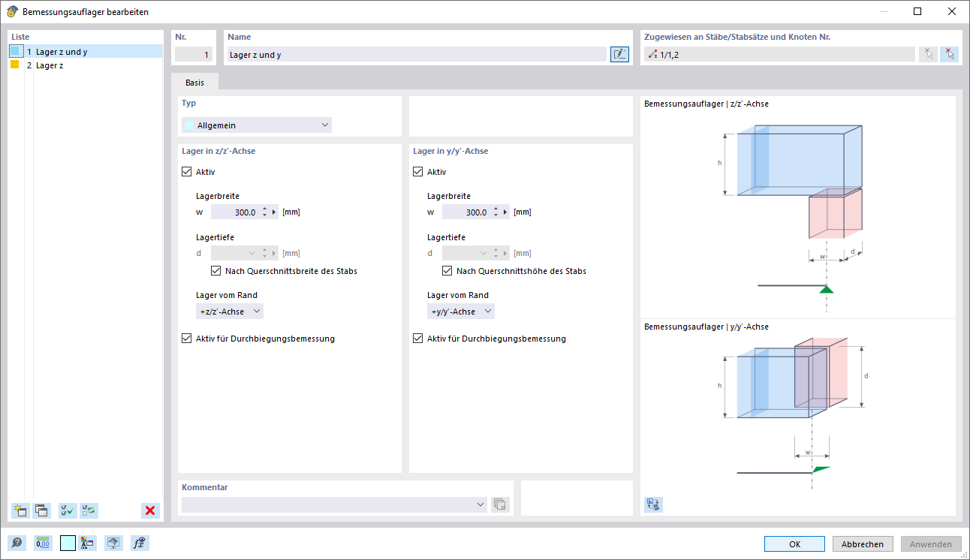Click the Zugewiesen an Stäbe field 1/1,2

(779, 54)
